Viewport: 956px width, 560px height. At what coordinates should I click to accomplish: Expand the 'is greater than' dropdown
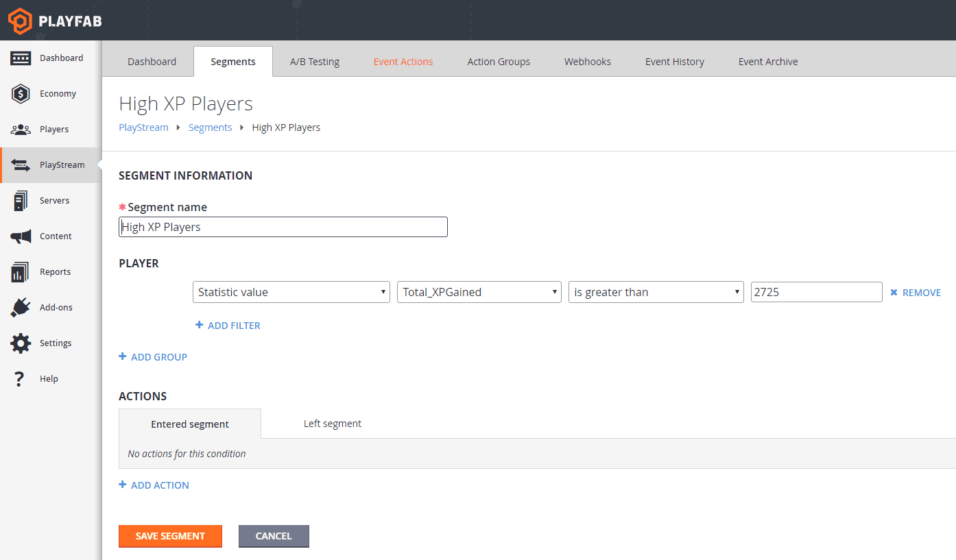[656, 292]
